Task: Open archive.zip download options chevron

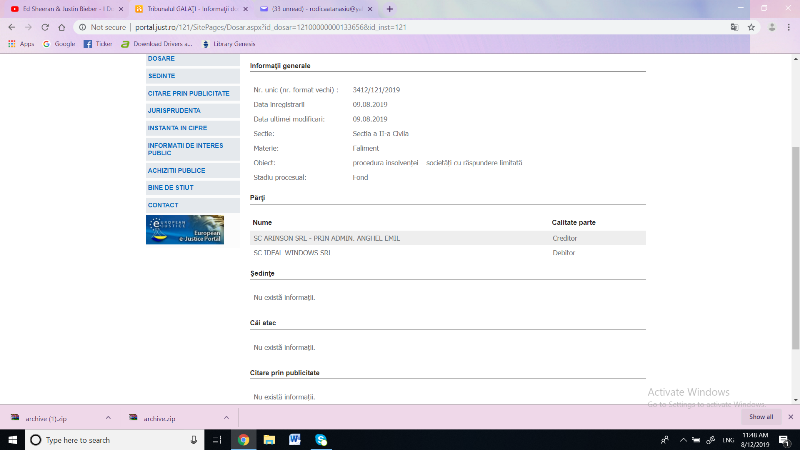Action: click(226, 418)
